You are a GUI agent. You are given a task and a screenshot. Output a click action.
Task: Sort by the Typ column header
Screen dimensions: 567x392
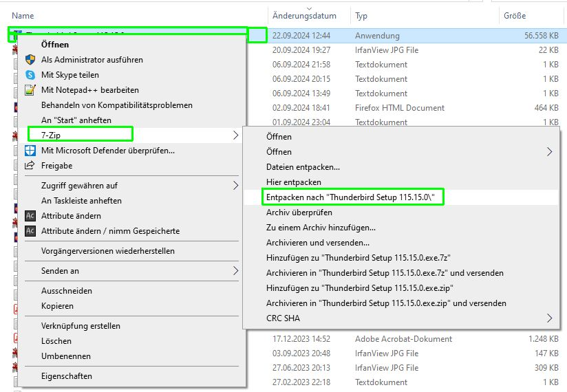pyautogui.click(x=361, y=16)
